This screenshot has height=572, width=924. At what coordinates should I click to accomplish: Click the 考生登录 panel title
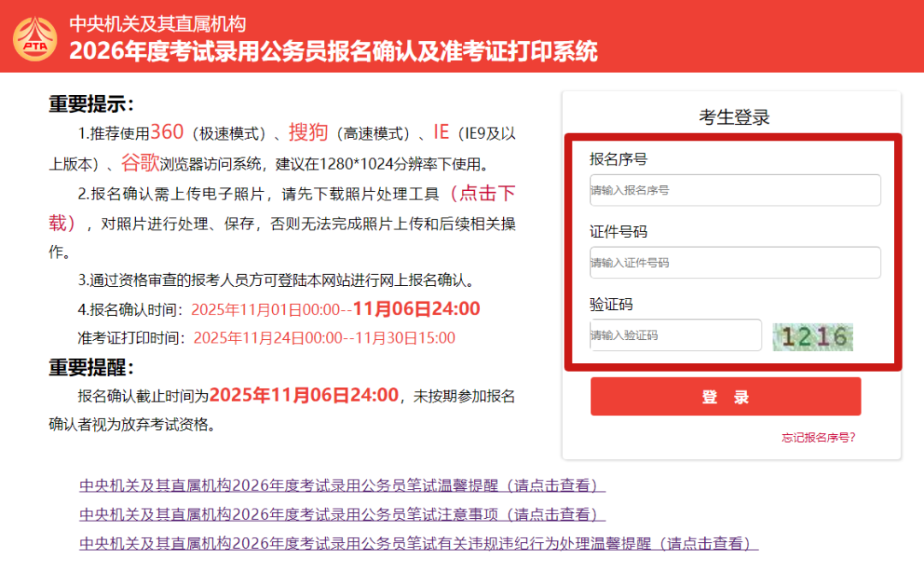pyautogui.click(x=734, y=117)
